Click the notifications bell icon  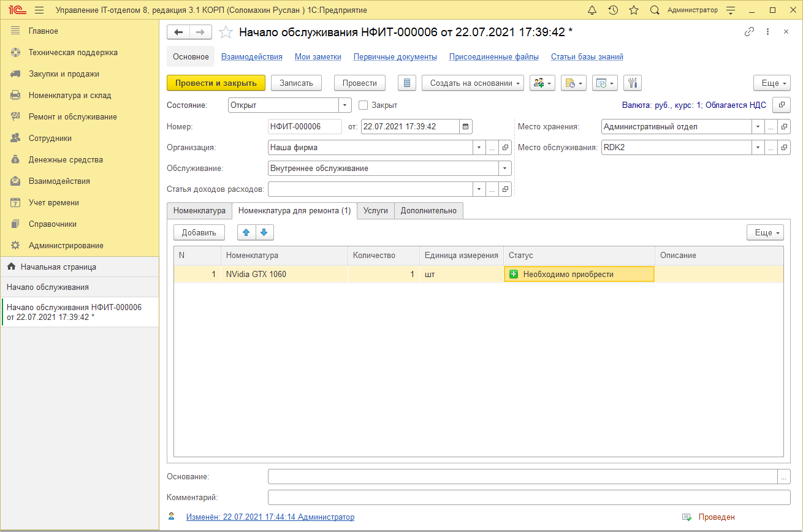coord(592,10)
